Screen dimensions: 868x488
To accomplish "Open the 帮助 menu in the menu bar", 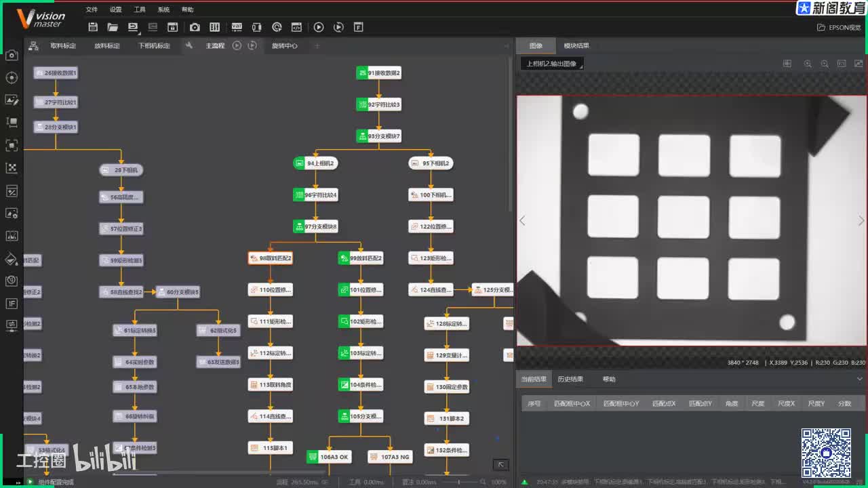I will [x=188, y=9].
